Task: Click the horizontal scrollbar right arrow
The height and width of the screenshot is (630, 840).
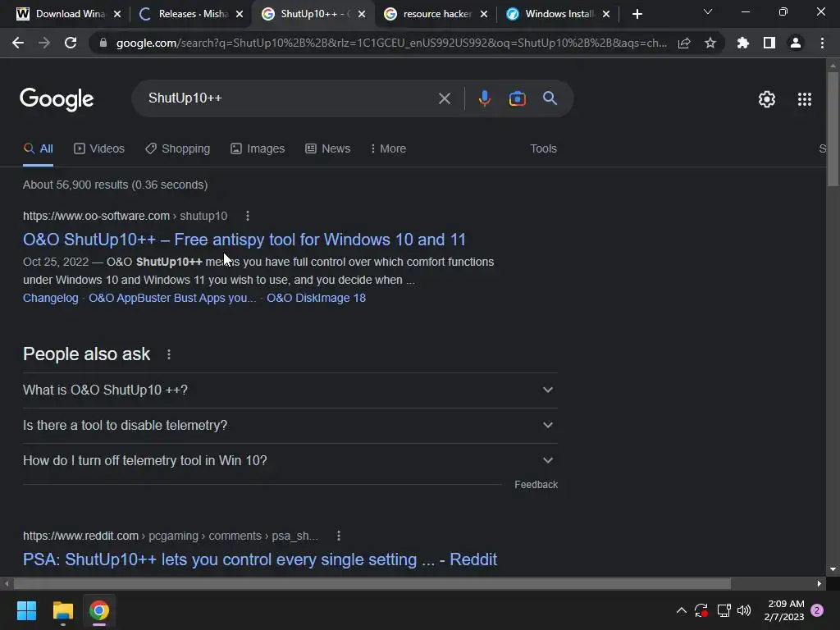Action: click(819, 583)
